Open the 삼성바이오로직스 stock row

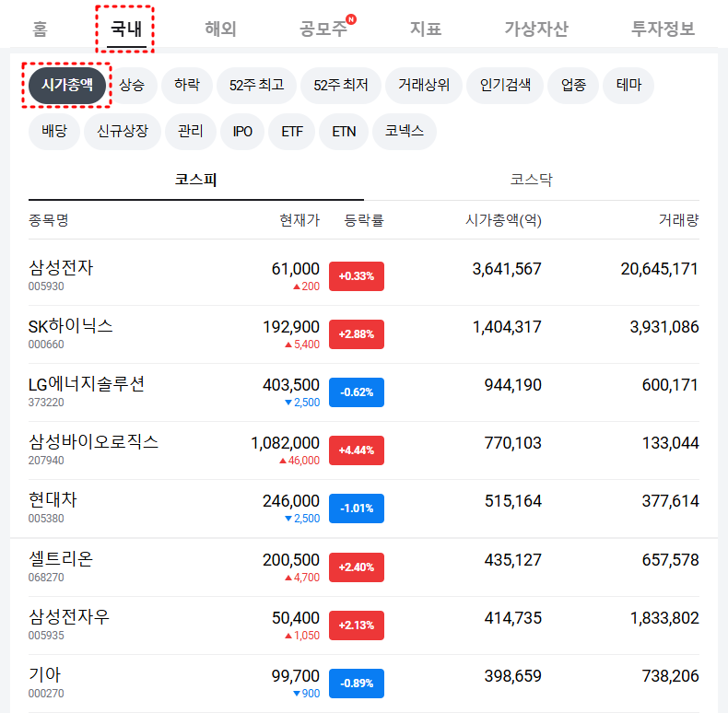pyautogui.click(x=364, y=450)
